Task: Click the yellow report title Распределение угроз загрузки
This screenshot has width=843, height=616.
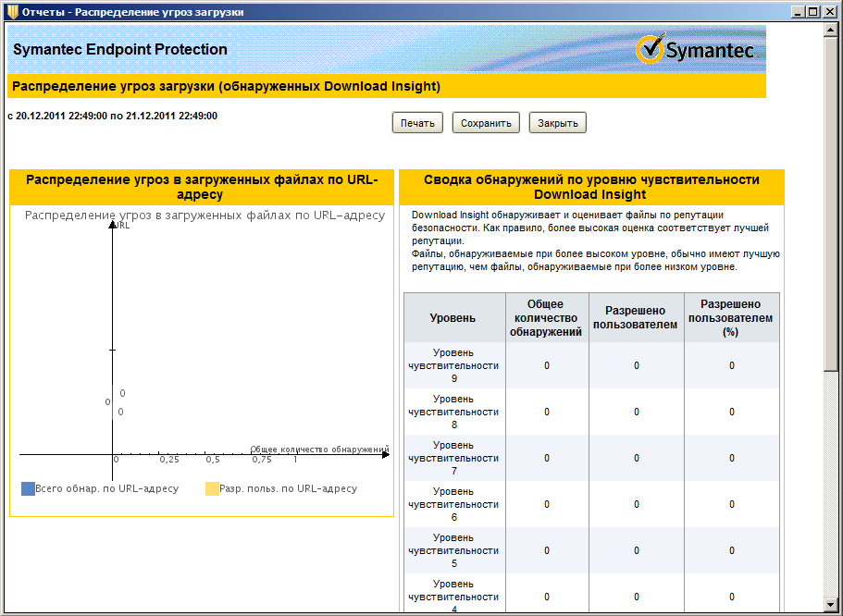Action: click(227, 87)
